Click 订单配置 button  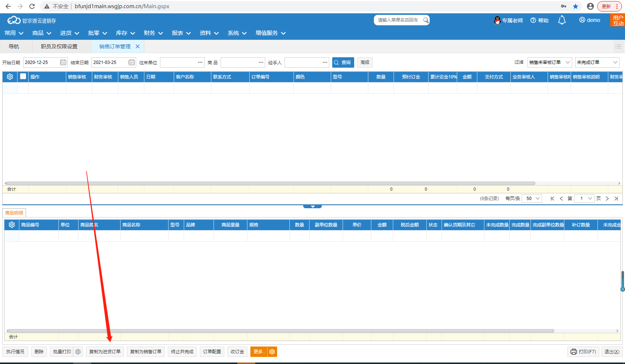[x=212, y=352]
